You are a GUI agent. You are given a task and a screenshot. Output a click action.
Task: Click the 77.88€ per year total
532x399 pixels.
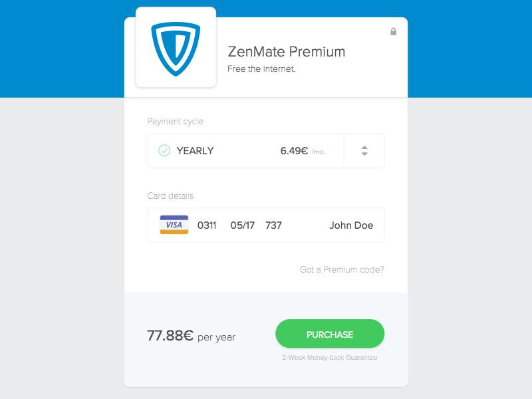pyautogui.click(x=191, y=336)
